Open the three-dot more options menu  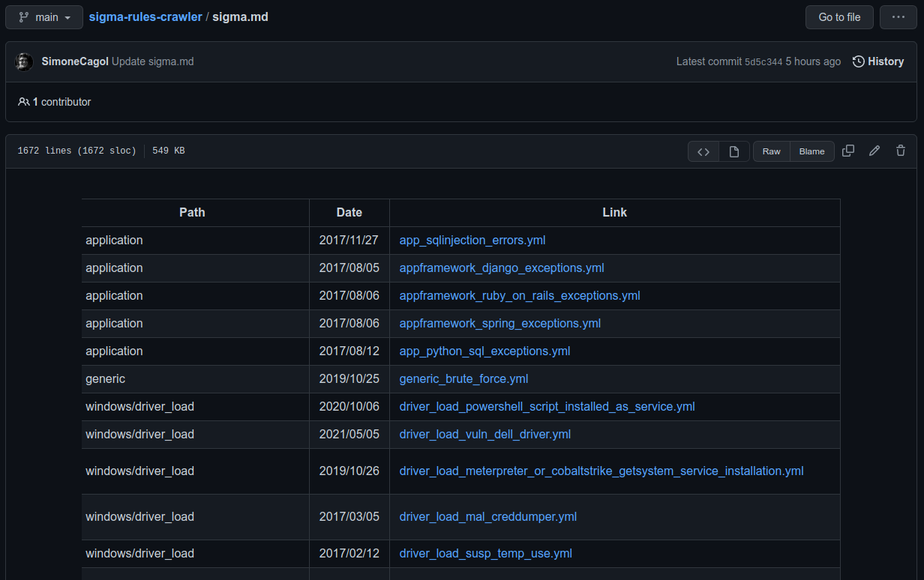click(898, 17)
